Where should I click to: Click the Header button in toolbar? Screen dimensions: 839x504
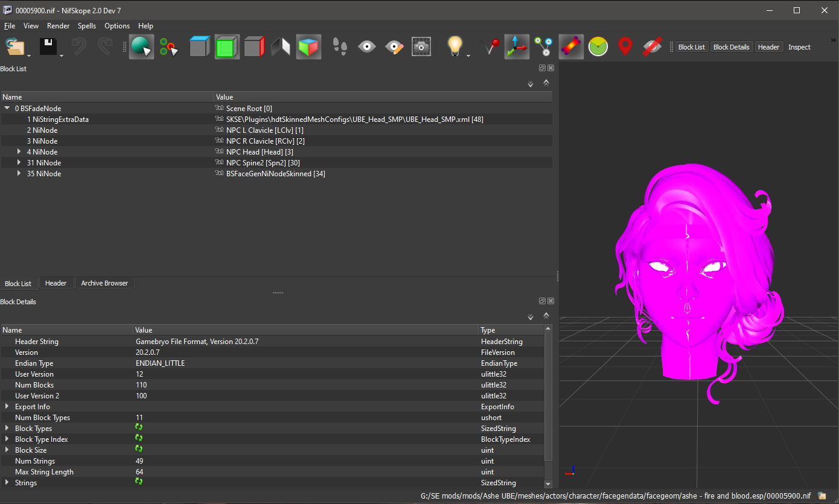coord(768,47)
